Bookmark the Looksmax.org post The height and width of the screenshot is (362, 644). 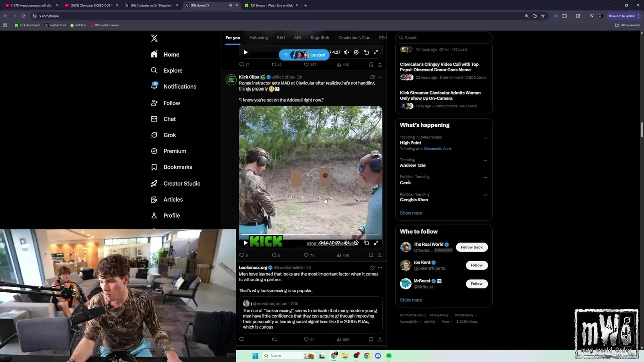coord(371,339)
